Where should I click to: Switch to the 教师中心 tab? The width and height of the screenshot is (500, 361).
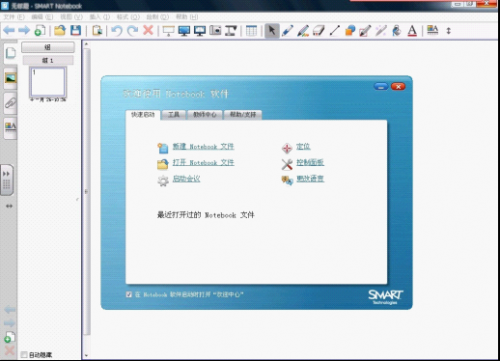coord(205,115)
